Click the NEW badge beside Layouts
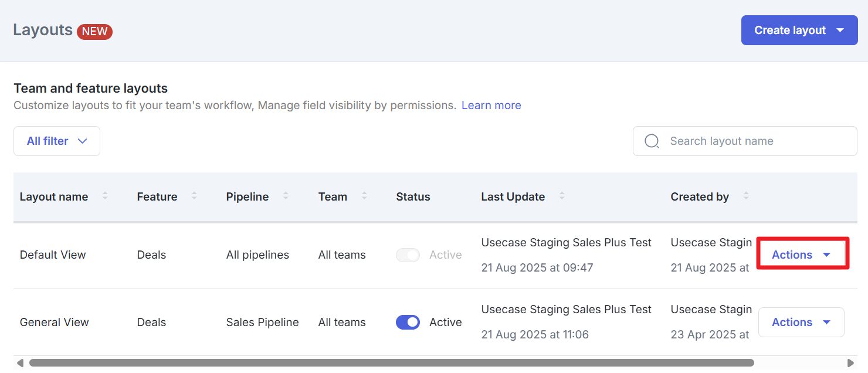868x373 pixels. (94, 31)
